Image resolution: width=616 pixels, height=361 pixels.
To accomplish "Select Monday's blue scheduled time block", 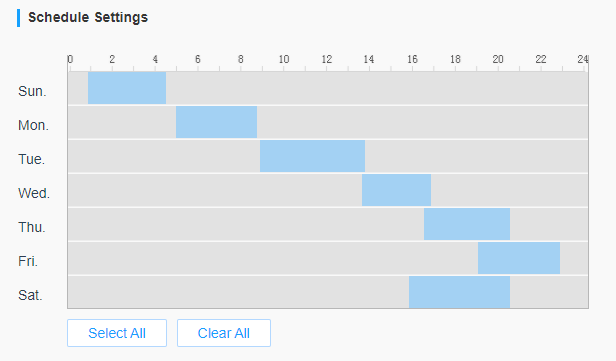I will pyautogui.click(x=216, y=122).
